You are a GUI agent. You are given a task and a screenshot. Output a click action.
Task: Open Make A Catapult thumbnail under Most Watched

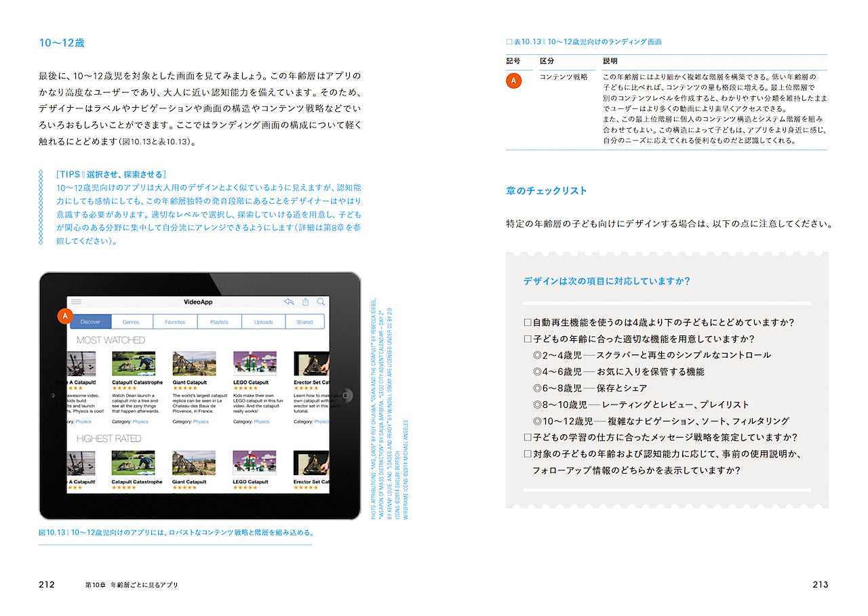click(81, 364)
